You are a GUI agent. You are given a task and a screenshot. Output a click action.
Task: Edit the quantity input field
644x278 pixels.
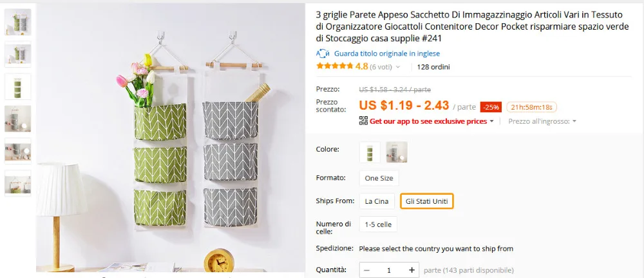[389, 270]
